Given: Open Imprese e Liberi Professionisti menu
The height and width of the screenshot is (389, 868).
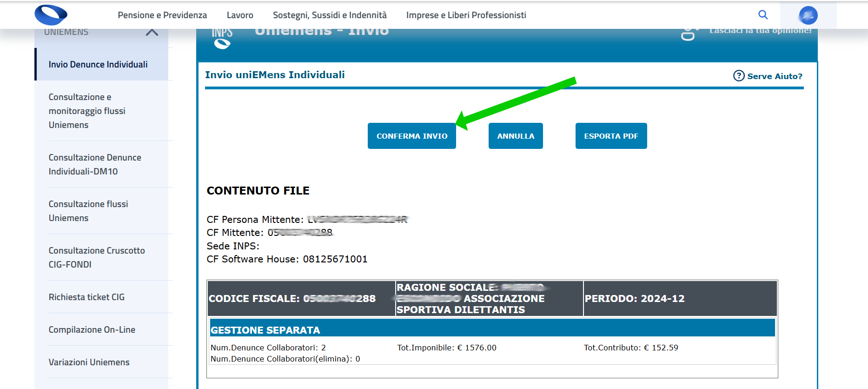Looking at the screenshot, I should pos(466,15).
